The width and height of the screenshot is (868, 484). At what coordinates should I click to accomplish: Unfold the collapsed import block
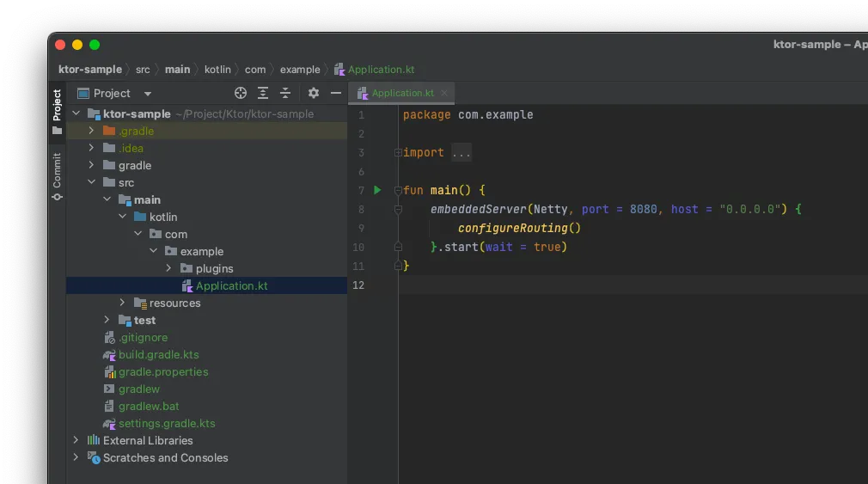pyautogui.click(x=397, y=152)
